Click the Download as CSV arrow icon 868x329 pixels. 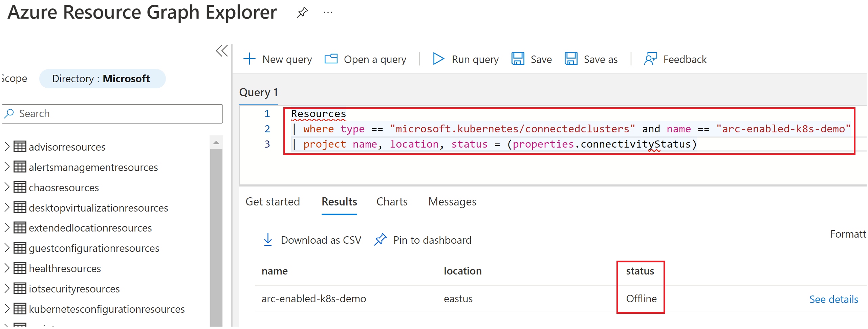click(268, 240)
